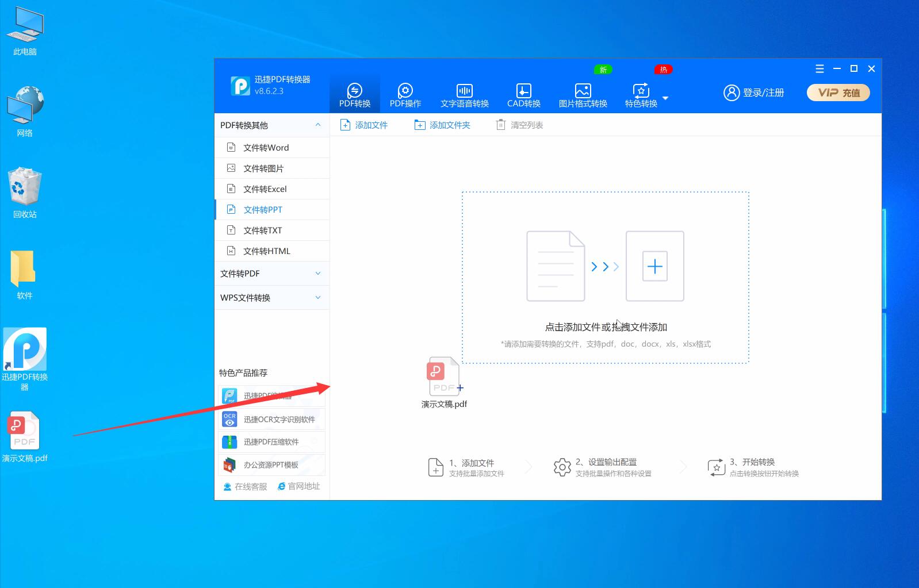The height and width of the screenshot is (588, 919).
Task: Open the 文字语音转换 tab
Action: click(x=465, y=95)
